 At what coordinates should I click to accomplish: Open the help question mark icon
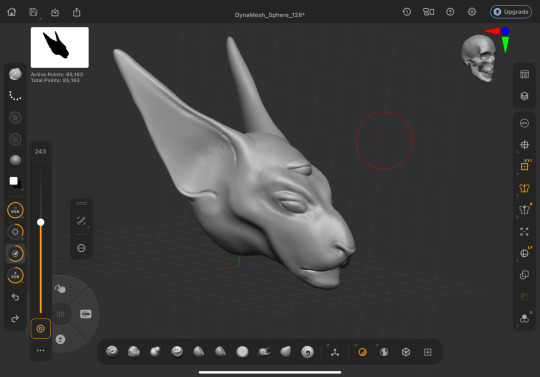[x=450, y=12]
